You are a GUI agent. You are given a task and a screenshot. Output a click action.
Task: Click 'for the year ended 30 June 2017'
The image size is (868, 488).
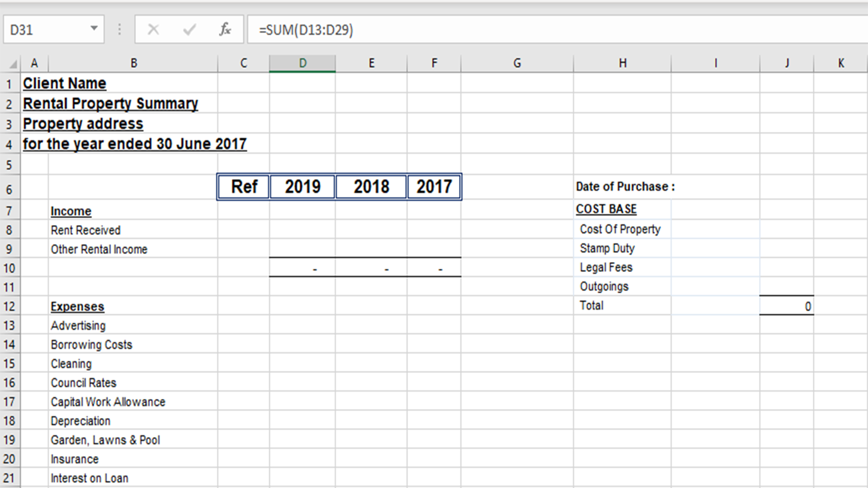pyautogui.click(x=135, y=144)
